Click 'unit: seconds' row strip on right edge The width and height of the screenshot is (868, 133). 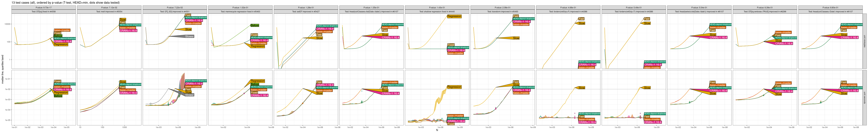coord(864,97)
